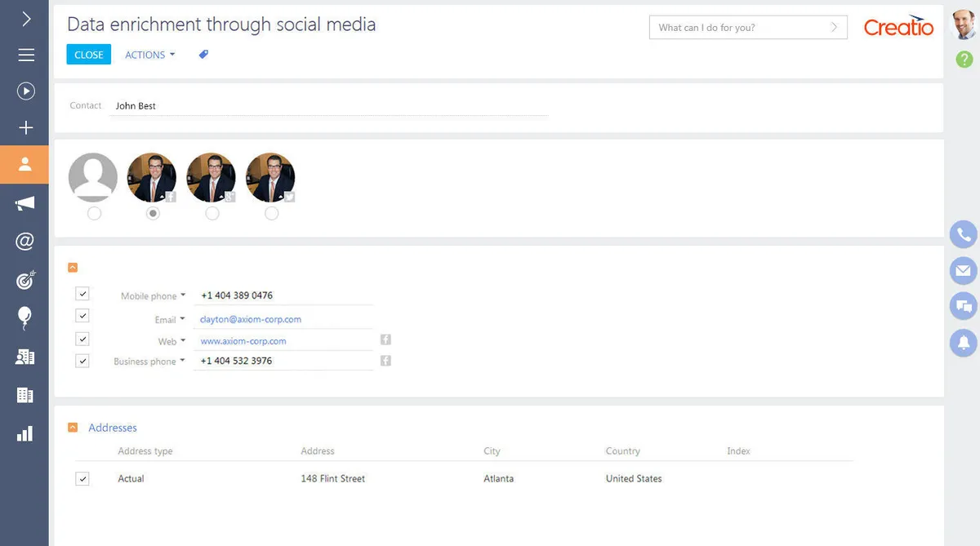Select the blank default avatar radio button
The height and width of the screenshot is (546, 980).
tap(94, 213)
